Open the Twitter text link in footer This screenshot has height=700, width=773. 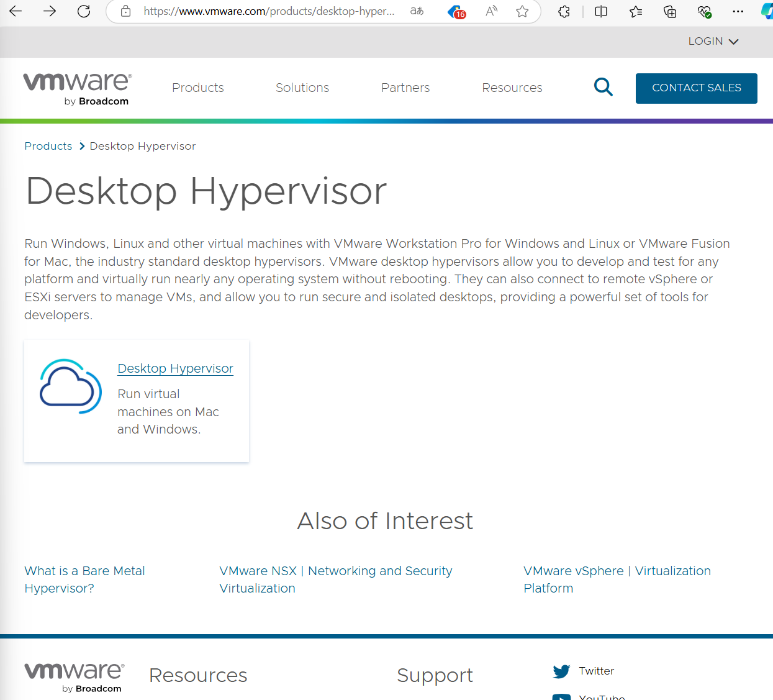click(597, 671)
